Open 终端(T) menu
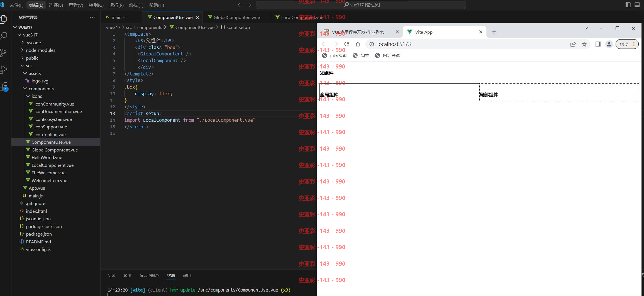This screenshot has width=644, height=296. tap(136, 5)
